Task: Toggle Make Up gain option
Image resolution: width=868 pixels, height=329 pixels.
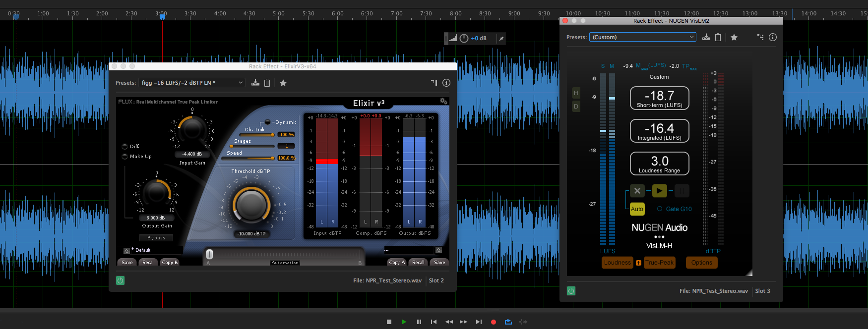Action: pos(125,157)
